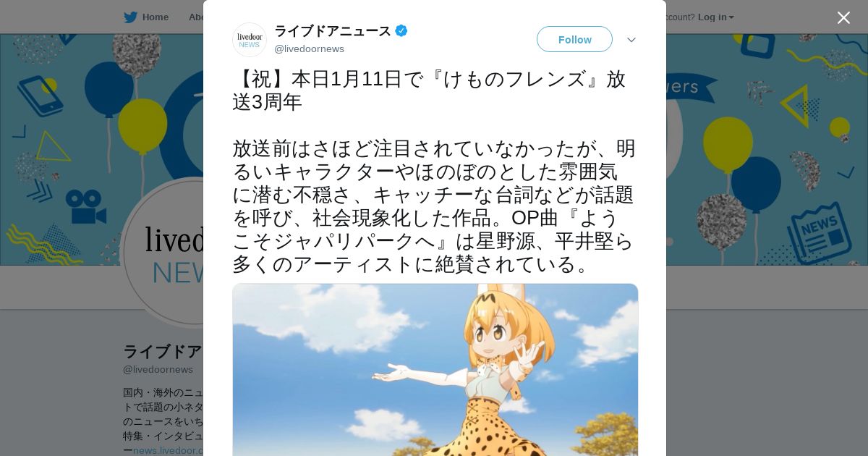Click the ライブドア profile name in background

(x=162, y=352)
